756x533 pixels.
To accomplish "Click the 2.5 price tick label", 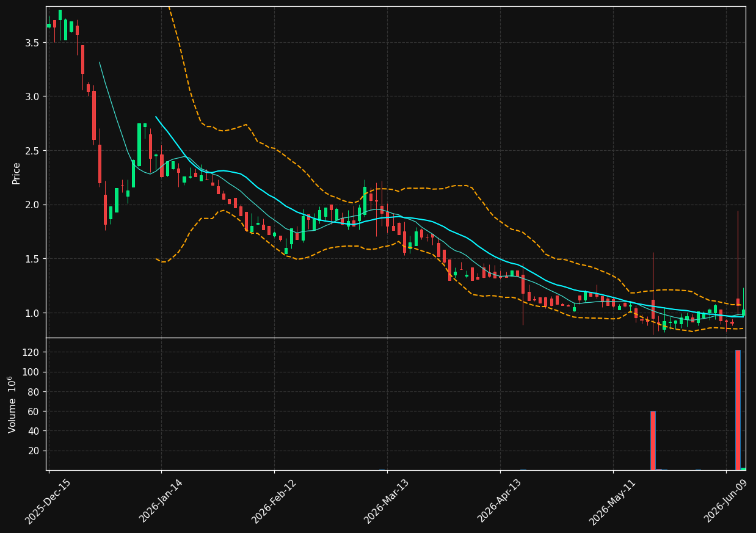I will pos(32,151).
